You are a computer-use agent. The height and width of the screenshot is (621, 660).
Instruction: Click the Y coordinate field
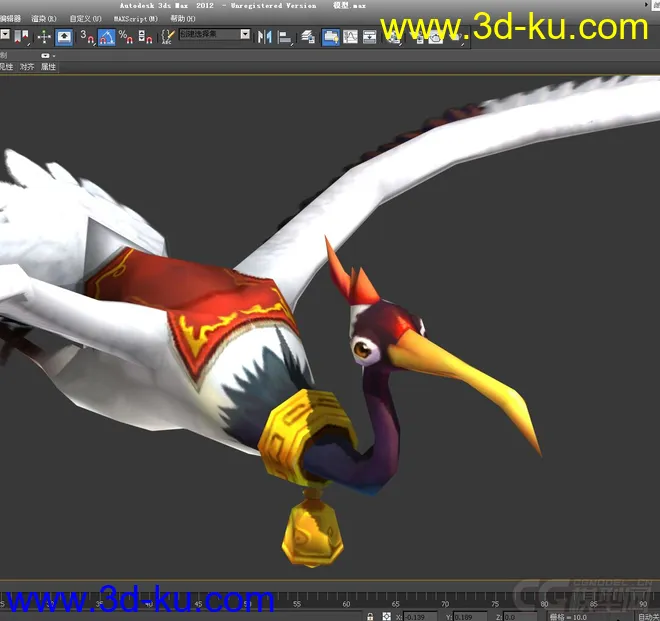tap(470, 617)
